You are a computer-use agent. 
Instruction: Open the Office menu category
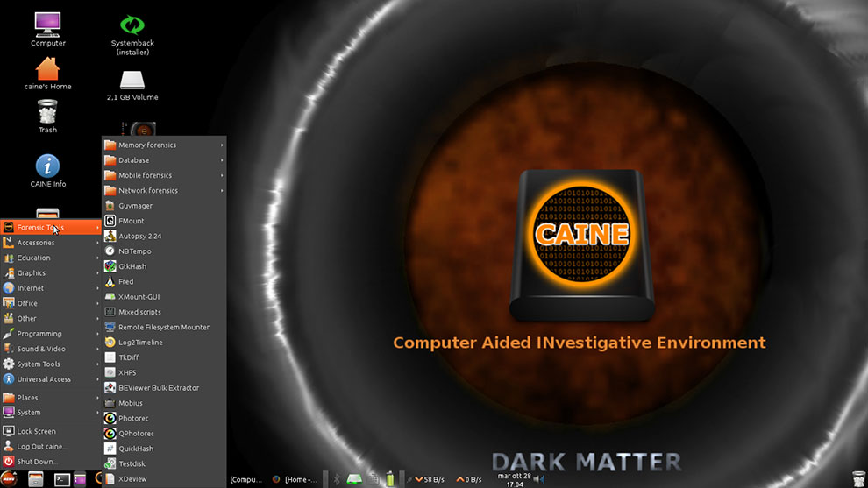pos(51,304)
